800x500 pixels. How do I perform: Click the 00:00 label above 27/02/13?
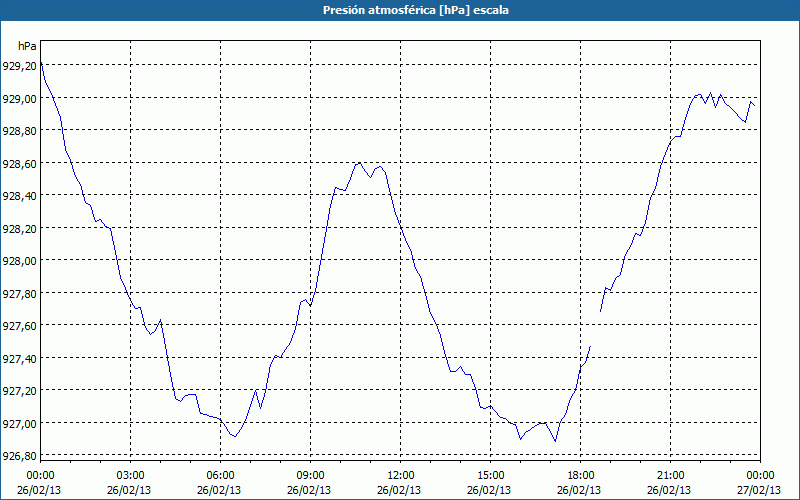click(760, 476)
